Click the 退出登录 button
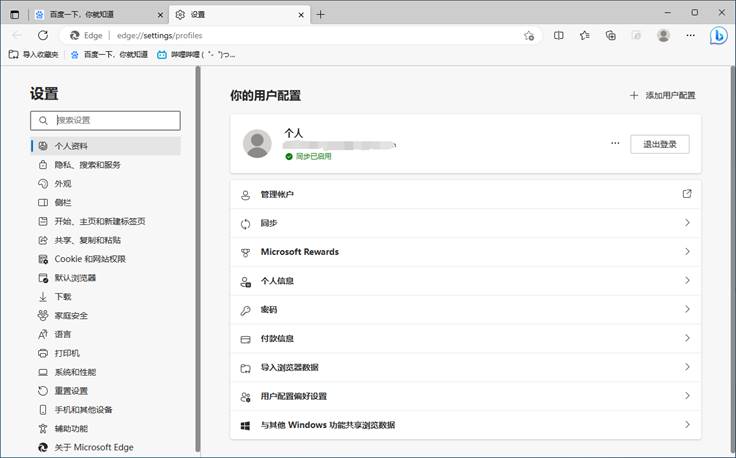The height and width of the screenshot is (458, 736). point(659,144)
